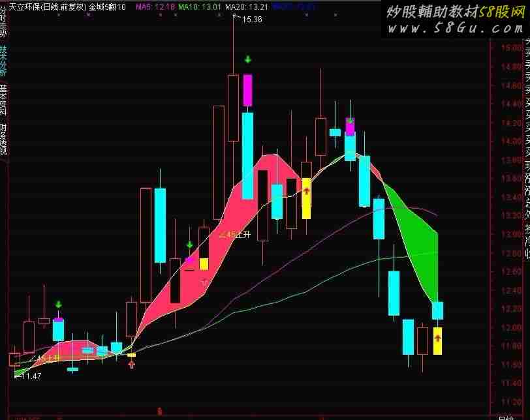The width and height of the screenshot is (530, 420).
Task: Click the red buy arrow near the 11.47 low
Action: 131,365
